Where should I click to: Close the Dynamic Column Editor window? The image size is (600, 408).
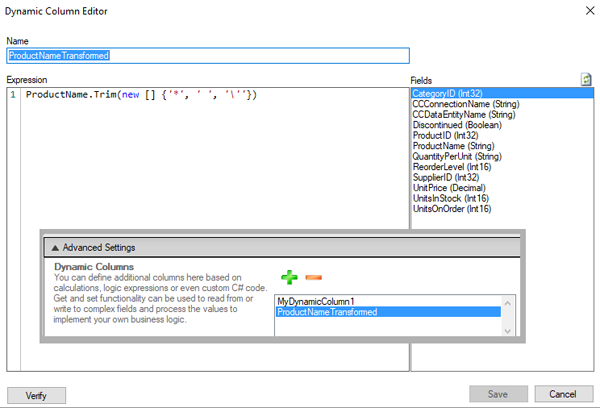pos(584,10)
